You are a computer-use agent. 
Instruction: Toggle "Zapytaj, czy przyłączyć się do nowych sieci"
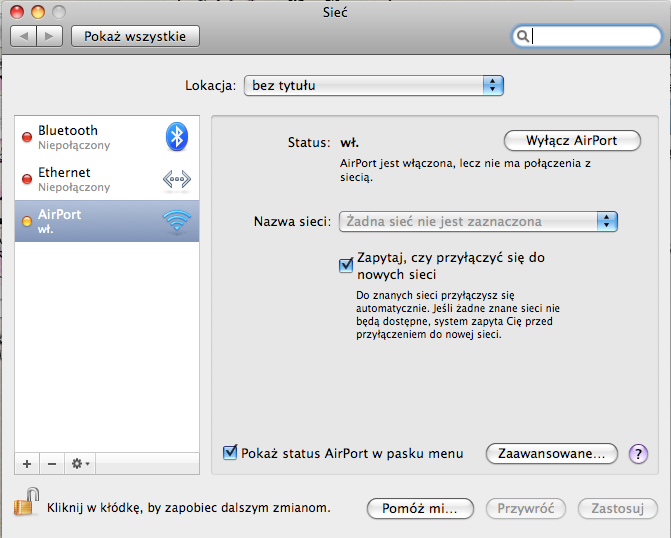(x=346, y=265)
